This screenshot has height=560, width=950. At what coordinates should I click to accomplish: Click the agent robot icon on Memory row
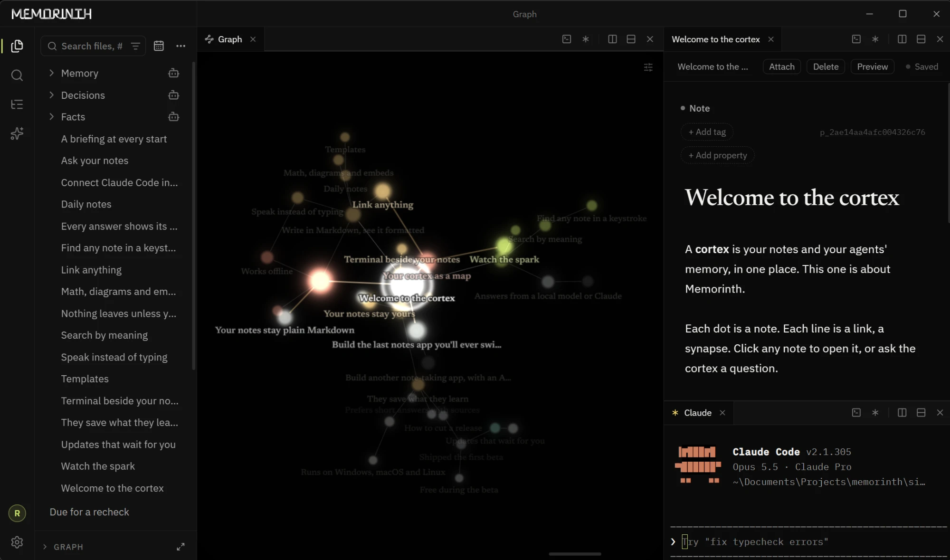[174, 73]
